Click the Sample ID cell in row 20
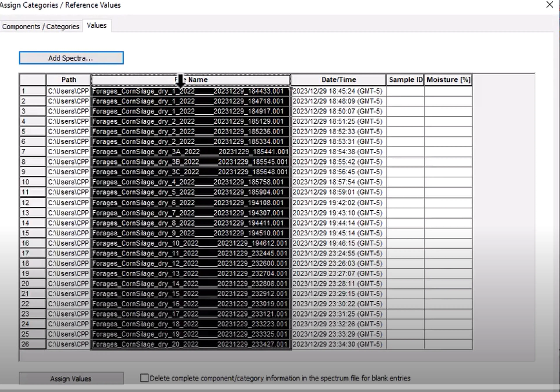 point(405,284)
